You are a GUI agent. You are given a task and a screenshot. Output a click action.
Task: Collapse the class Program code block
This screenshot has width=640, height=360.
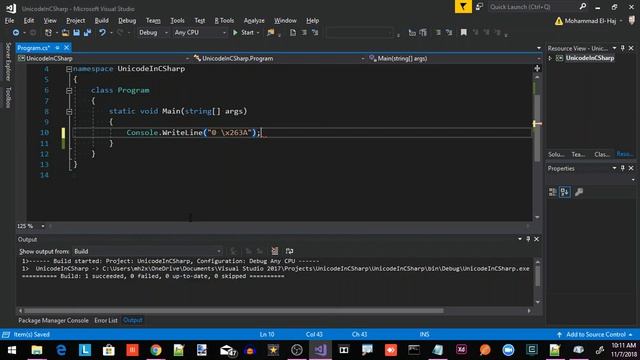tap(69, 90)
